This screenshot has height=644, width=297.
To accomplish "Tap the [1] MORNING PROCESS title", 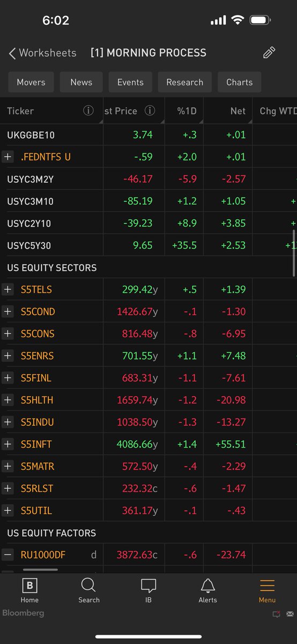I will [x=148, y=53].
